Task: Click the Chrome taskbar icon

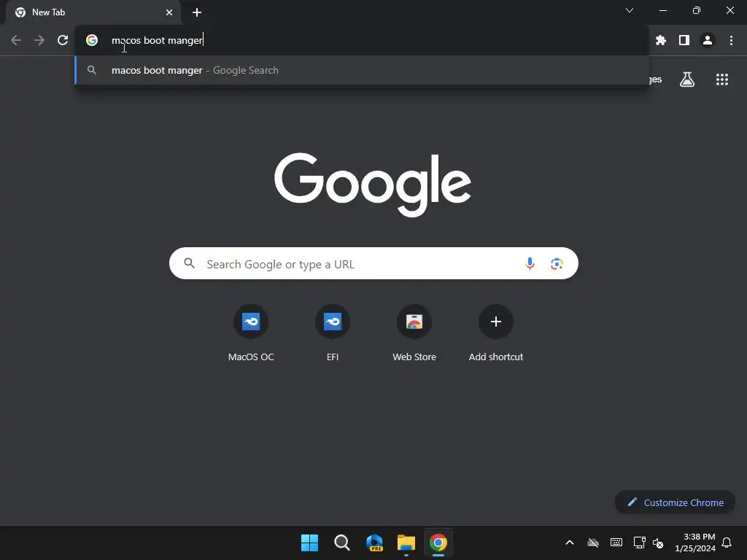Action: pos(438,542)
